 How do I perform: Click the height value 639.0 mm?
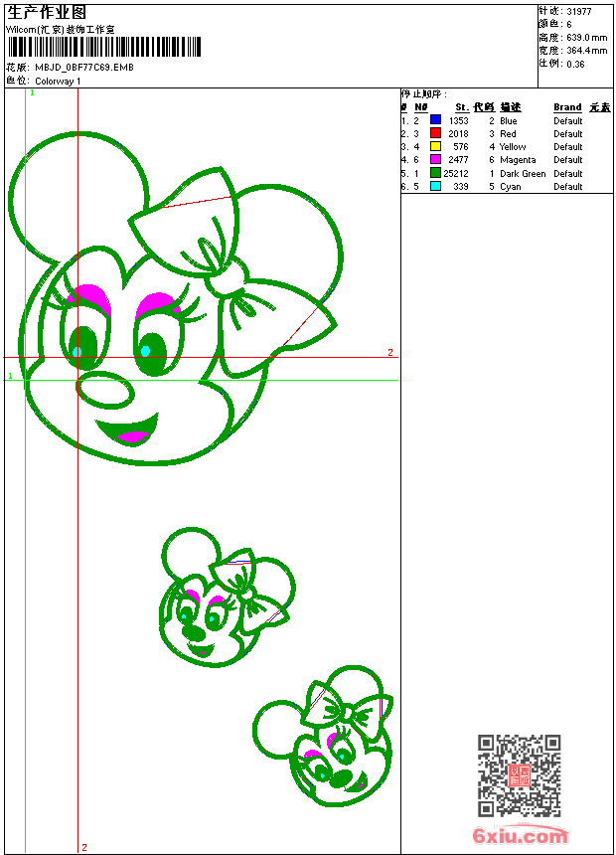[x=586, y=38]
